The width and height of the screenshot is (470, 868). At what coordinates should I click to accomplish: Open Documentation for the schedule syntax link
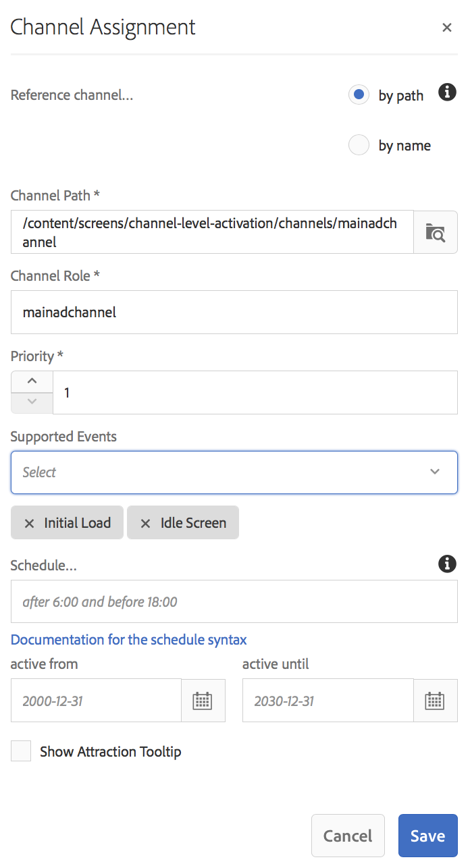coord(129,639)
